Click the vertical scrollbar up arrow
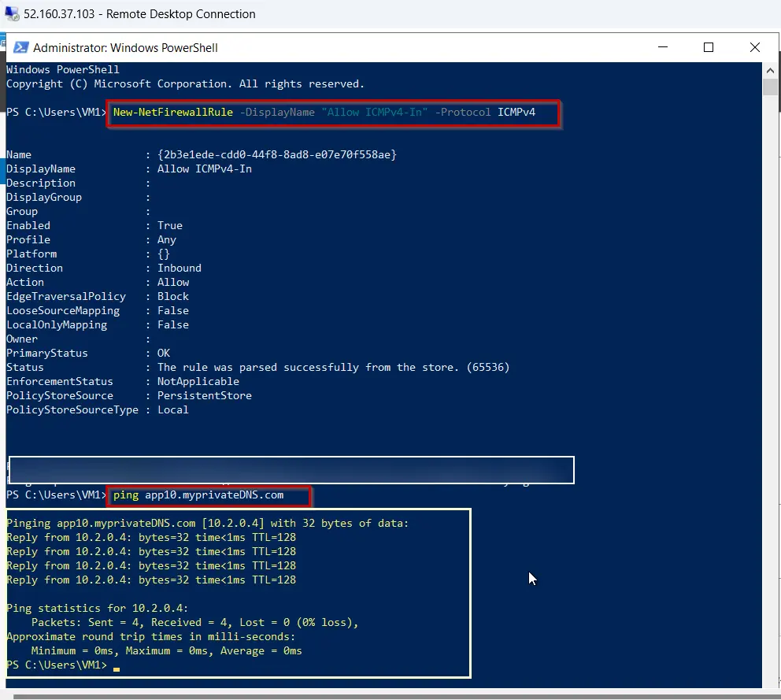The height and width of the screenshot is (700, 781). click(x=770, y=69)
